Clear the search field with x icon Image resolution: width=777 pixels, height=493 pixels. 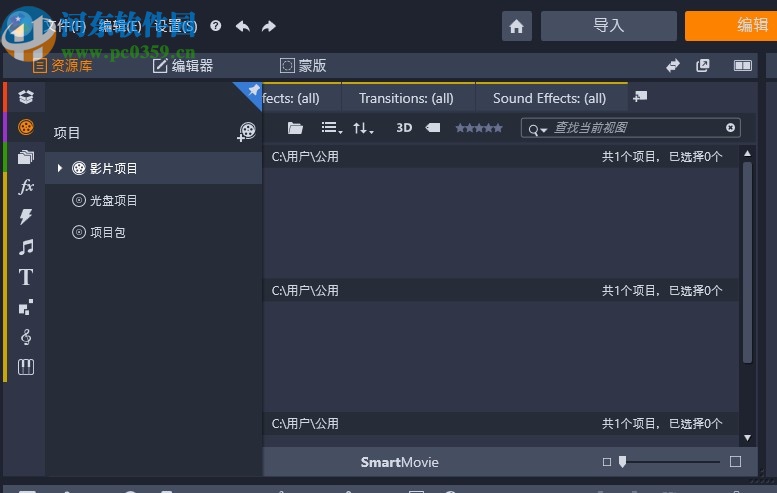pyautogui.click(x=730, y=128)
